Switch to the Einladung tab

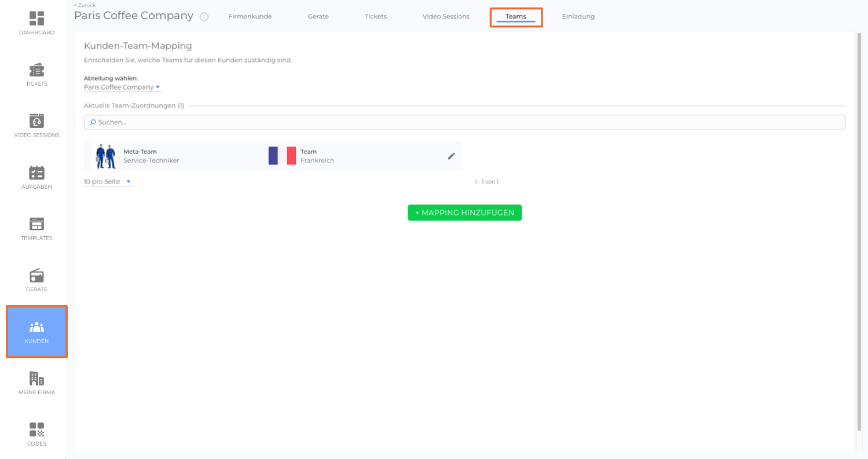[578, 16]
